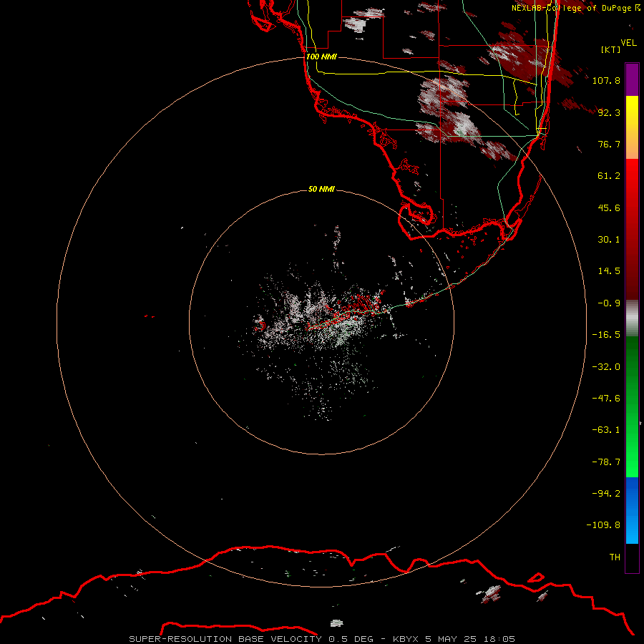Image resolution: width=644 pixels, height=644 pixels.
Task: Click the 50 NMI range ring label
Action: (x=321, y=189)
